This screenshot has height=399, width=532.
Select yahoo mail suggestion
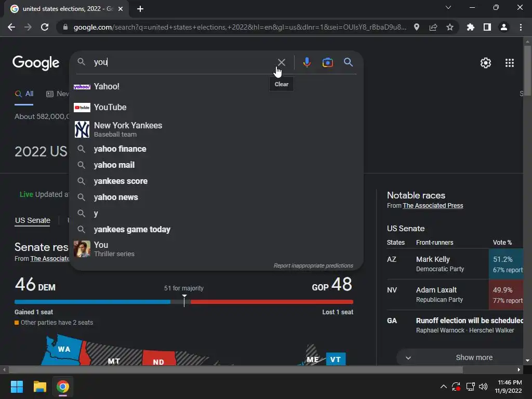pyautogui.click(x=216, y=165)
